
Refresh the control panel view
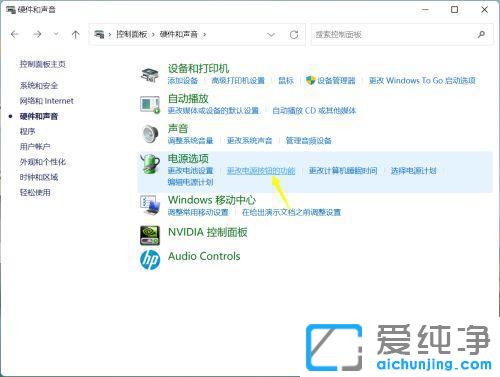(294, 34)
